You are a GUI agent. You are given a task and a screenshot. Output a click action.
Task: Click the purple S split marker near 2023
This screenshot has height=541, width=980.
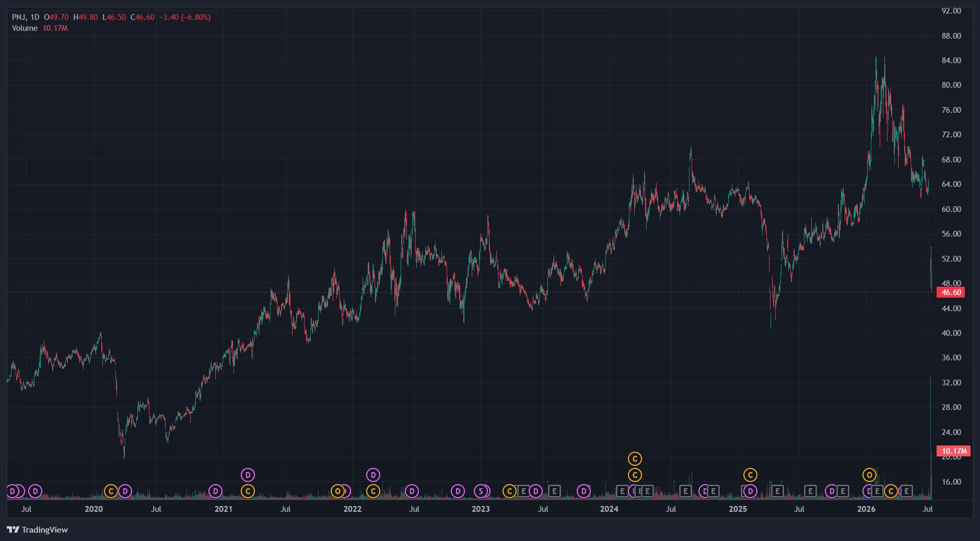click(x=481, y=491)
